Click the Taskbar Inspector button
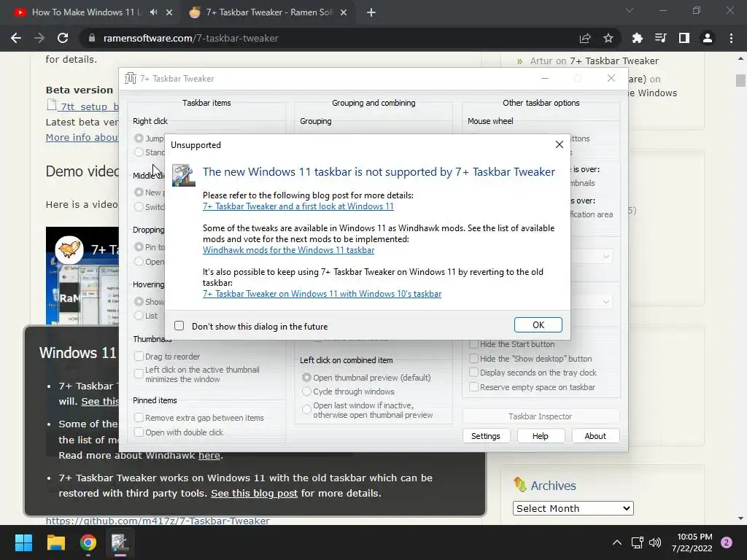Screen dimensions: 747x560 (x=541, y=416)
